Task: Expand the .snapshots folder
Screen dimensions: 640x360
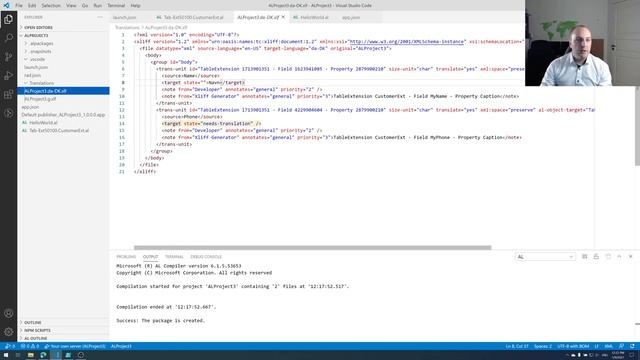Action: click(40, 51)
